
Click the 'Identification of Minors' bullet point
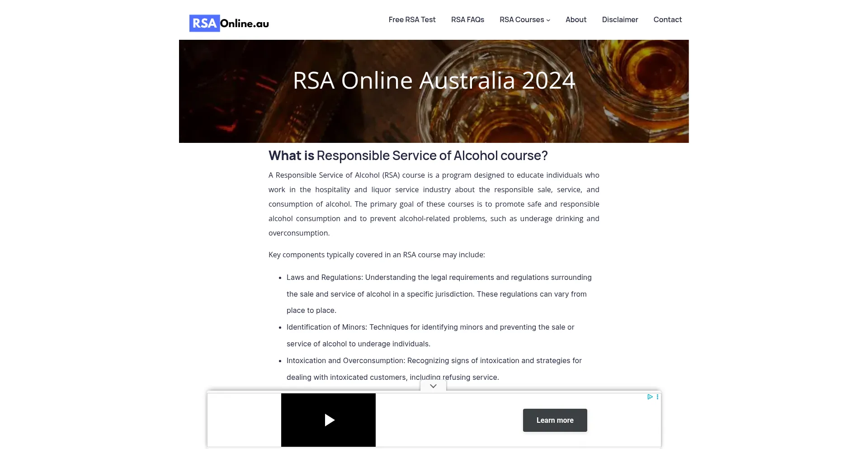coord(430,335)
